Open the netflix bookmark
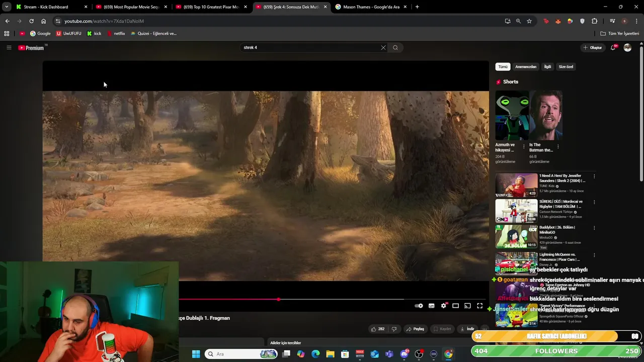Screen dimensions: 644x362 pos(116,34)
